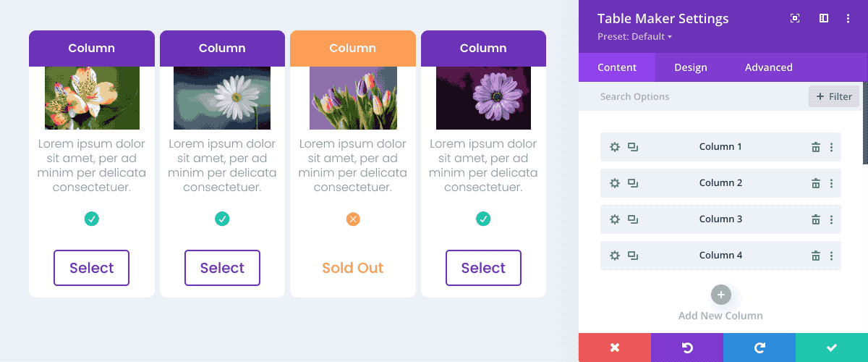Click the undo arrow button
The height and width of the screenshot is (362, 868).
[x=687, y=348]
